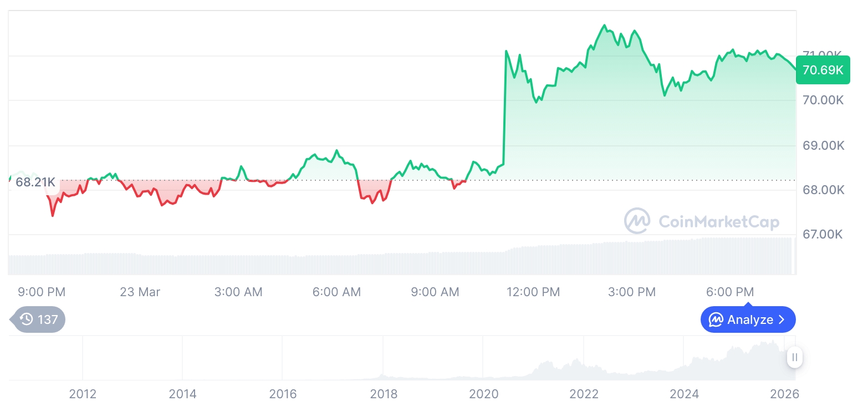Select the drag handle on the range selector
This screenshot has width=868, height=406.
[x=795, y=358]
